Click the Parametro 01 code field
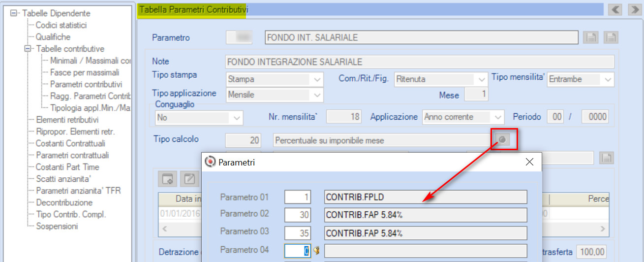Screen dimensions: 644x262 [x=298, y=197]
